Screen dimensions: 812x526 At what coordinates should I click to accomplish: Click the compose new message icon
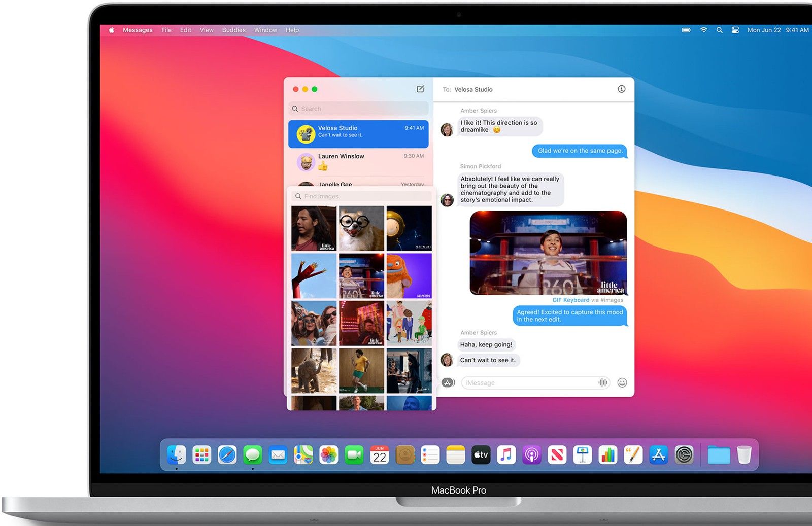tap(420, 89)
